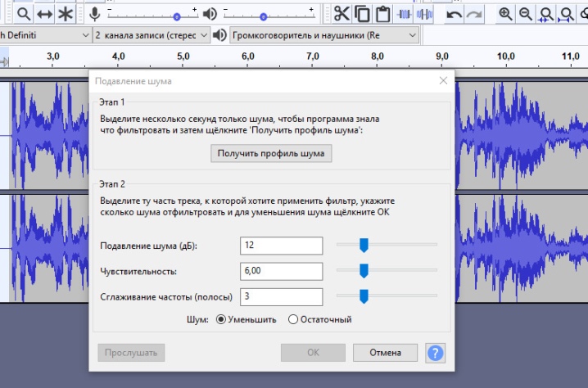Viewport: 588px width, 388px height.
Task: Click the Чувствительность value field
Action: pos(281,271)
